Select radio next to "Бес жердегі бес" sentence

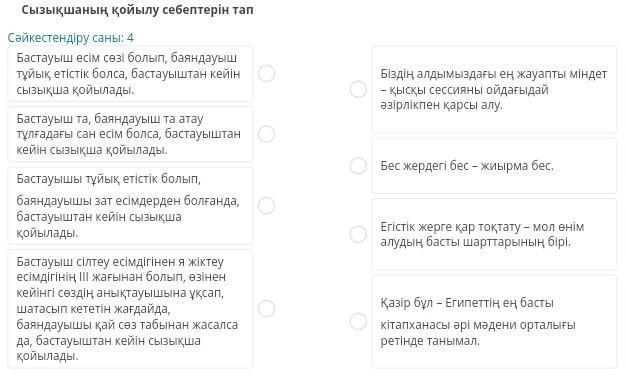click(x=358, y=166)
